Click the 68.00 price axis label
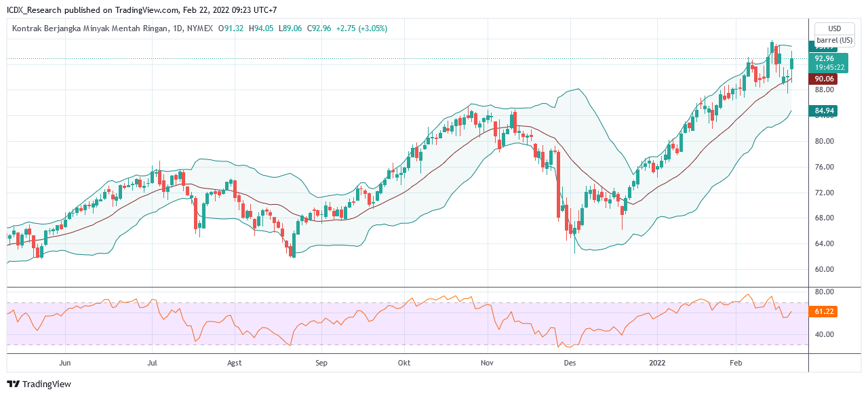Image resolution: width=868 pixels, height=396 pixels. [824, 218]
